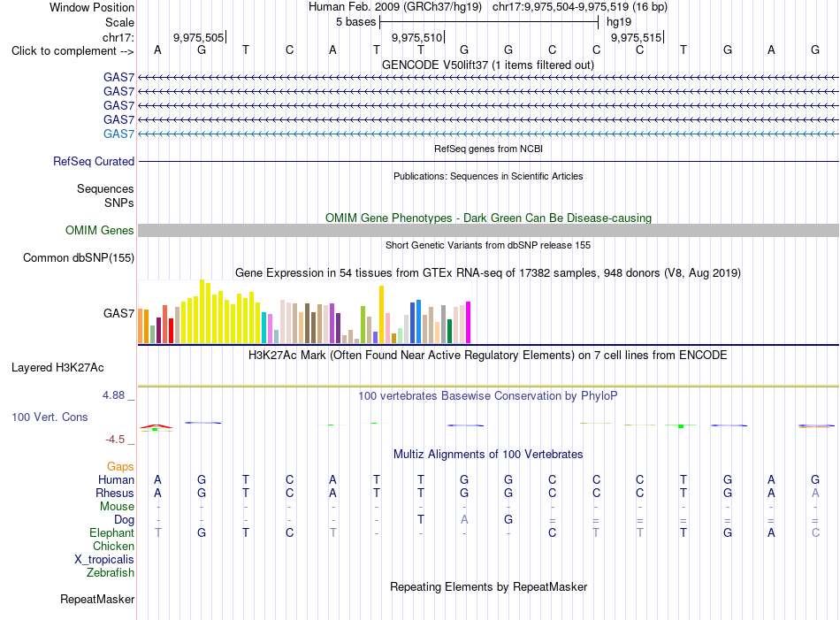Select the light-blue GAS7 transcript label
Screen dimensions: 840x620
point(118,134)
